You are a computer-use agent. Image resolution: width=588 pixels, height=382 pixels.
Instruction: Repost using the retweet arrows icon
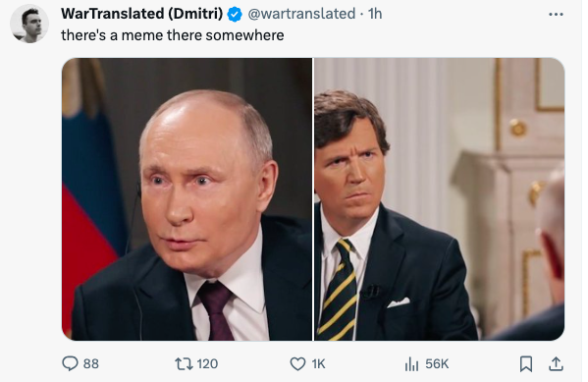click(184, 363)
